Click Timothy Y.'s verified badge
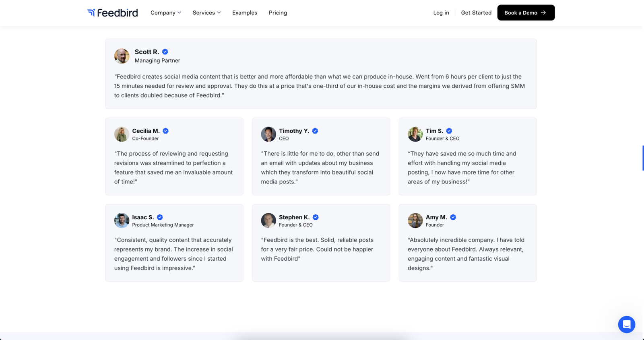This screenshot has height=340, width=644. tap(315, 131)
